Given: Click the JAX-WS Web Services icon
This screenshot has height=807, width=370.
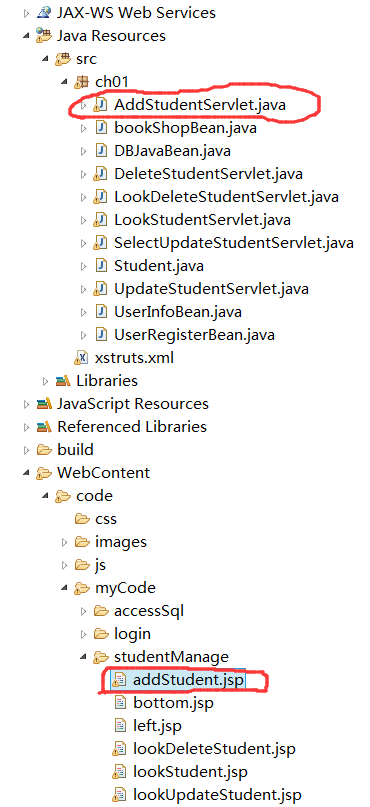Looking at the screenshot, I should tap(44, 13).
